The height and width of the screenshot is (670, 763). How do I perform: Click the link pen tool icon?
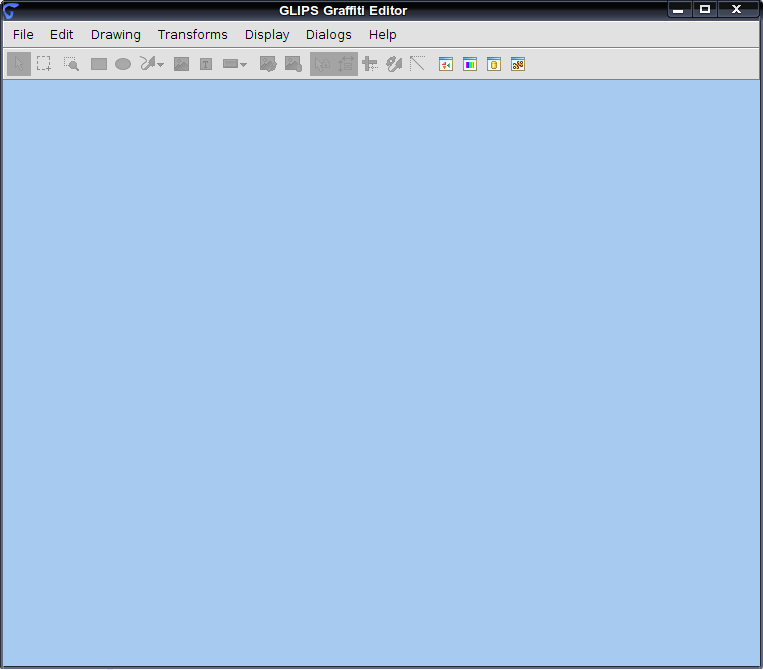click(394, 64)
